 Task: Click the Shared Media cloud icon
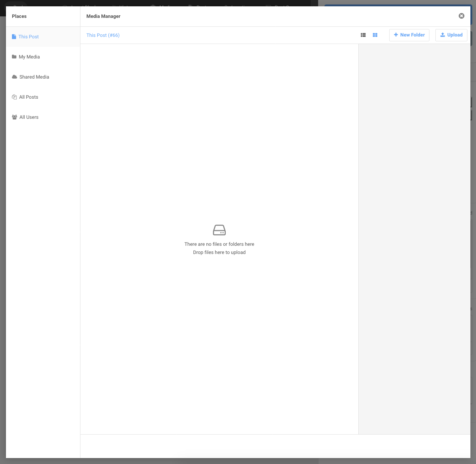point(15,77)
